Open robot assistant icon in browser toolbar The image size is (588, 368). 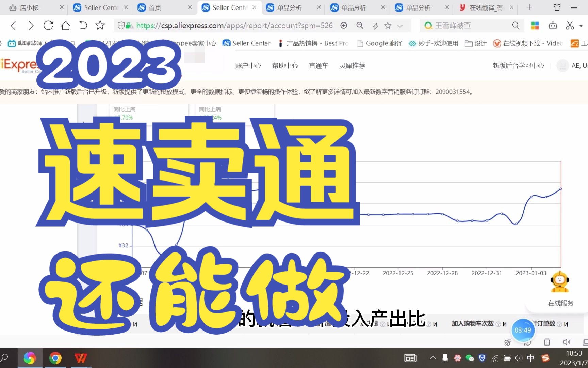553,26
